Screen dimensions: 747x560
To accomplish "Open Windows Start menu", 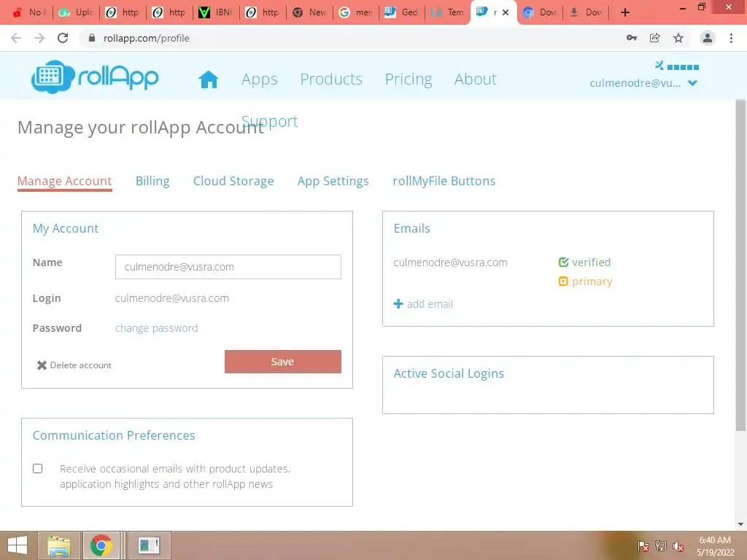I will click(x=18, y=545).
